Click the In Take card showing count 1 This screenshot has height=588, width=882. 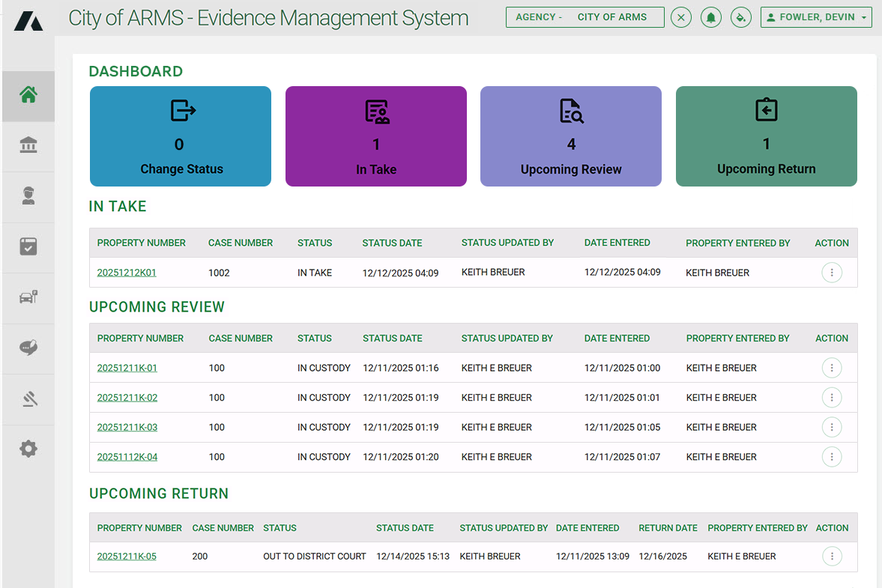coord(375,136)
